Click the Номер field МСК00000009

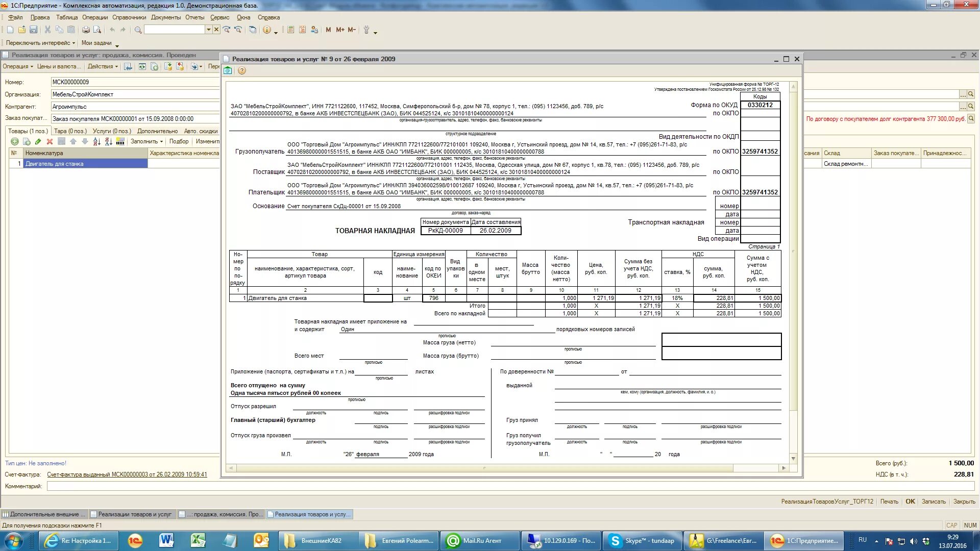pyautogui.click(x=135, y=82)
